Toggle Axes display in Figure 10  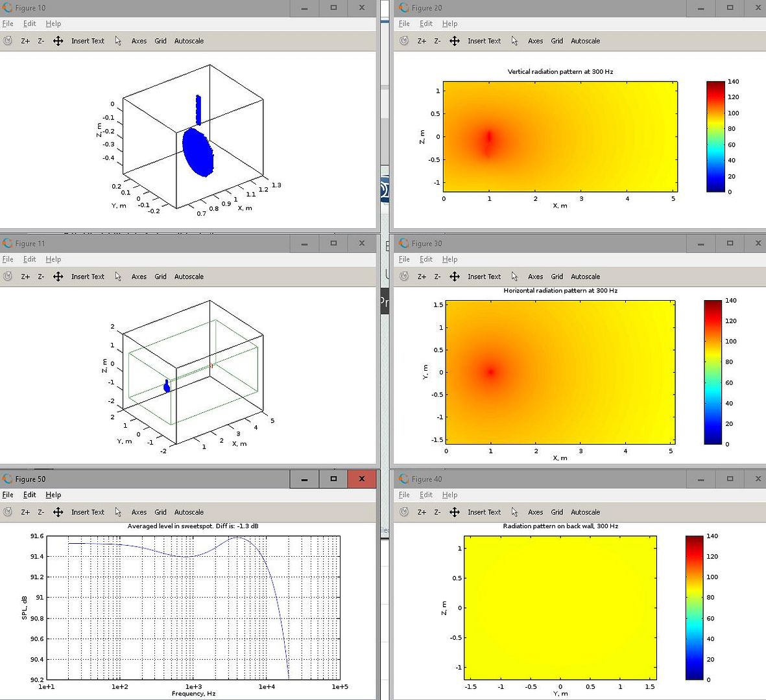(x=139, y=41)
